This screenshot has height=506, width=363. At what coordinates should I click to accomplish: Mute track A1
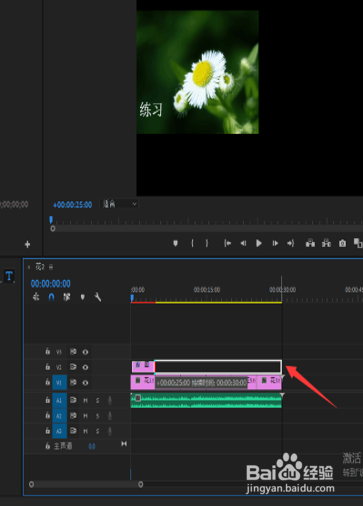(x=85, y=400)
